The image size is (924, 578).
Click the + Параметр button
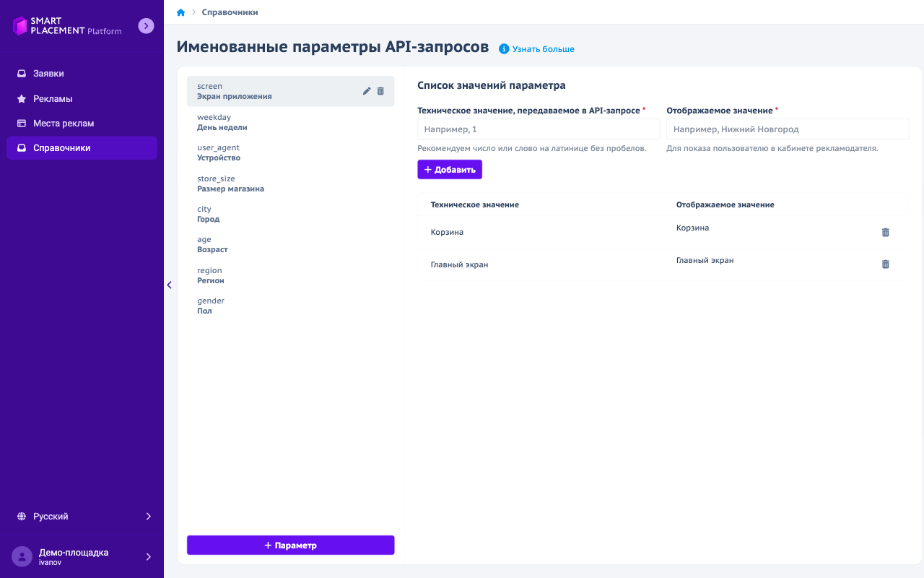pyautogui.click(x=291, y=545)
